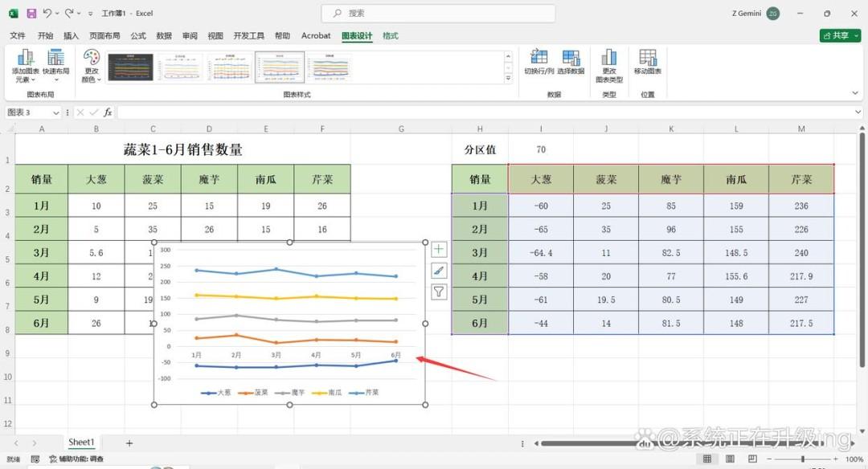Switch to the 数据 ribbon tab

point(165,35)
